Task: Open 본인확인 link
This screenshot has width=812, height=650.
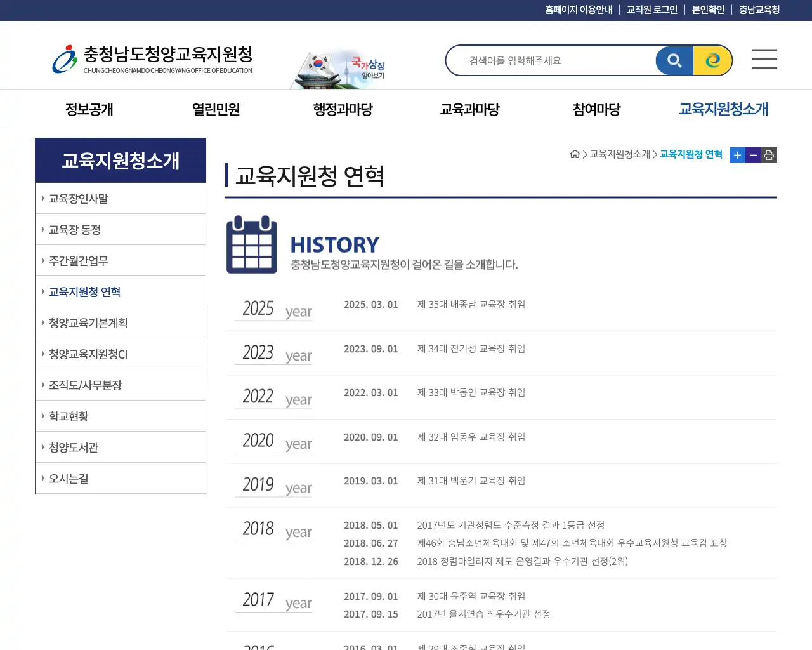Action: coord(708,10)
